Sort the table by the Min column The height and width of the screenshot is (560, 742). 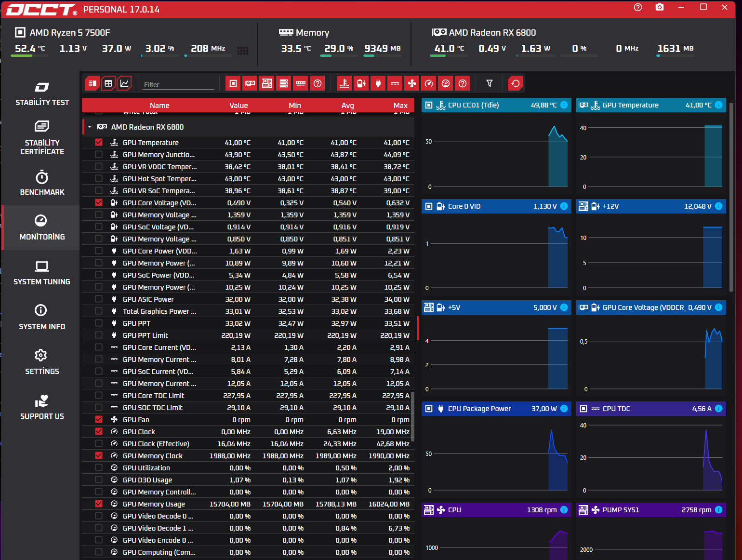(295, 105)
